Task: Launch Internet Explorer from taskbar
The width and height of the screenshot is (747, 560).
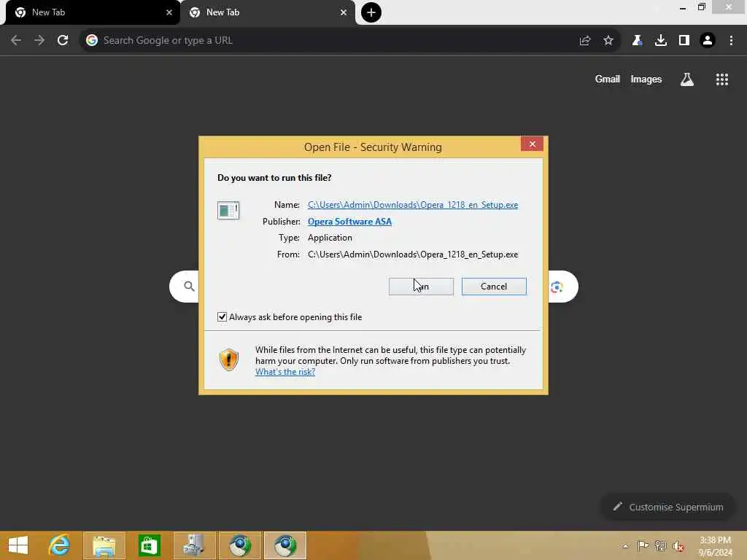Action: (x=60, y=545)
